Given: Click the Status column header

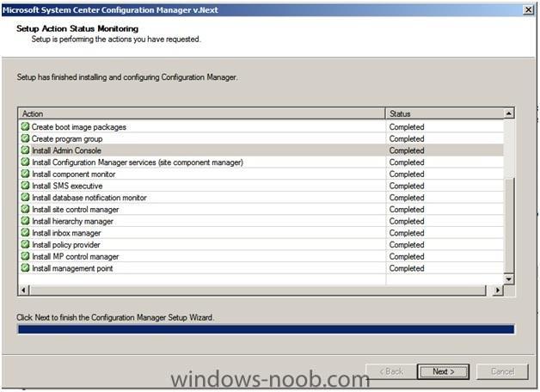Looking at the screenshot, I should coord(445,113).
